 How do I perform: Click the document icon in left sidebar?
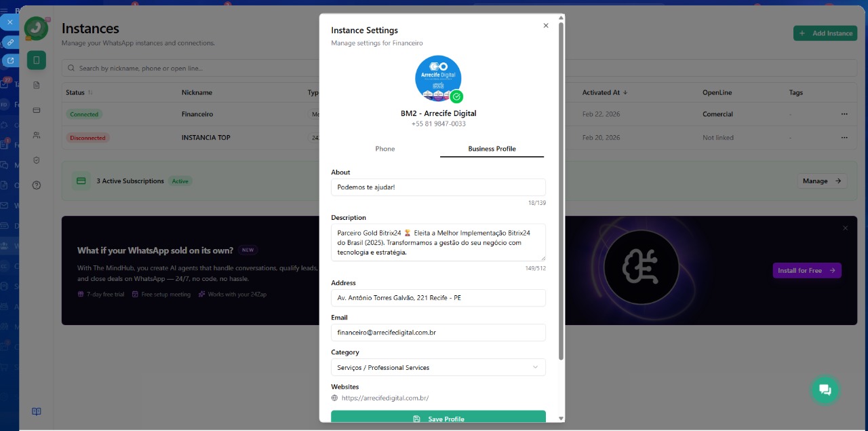point(37,85)
